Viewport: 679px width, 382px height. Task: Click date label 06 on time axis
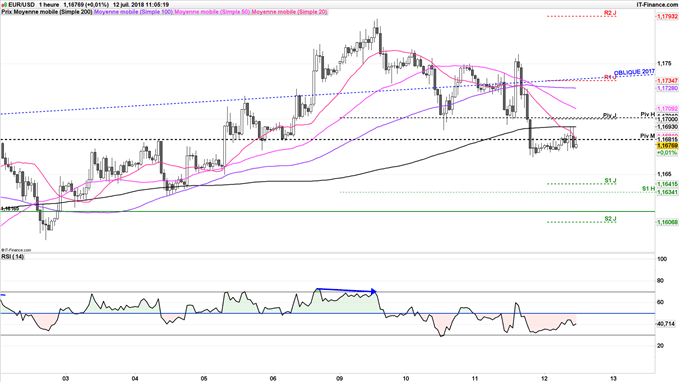(273, 378)
